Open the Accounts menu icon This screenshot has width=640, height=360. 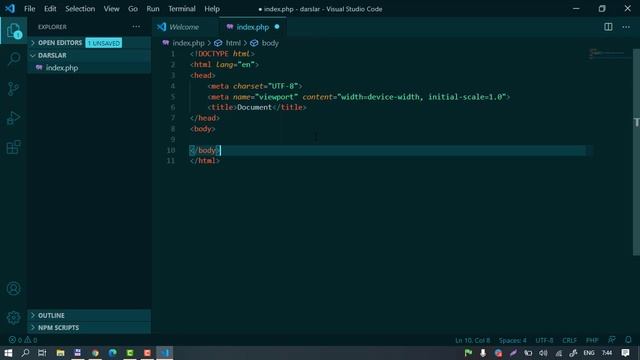[13, 289]
